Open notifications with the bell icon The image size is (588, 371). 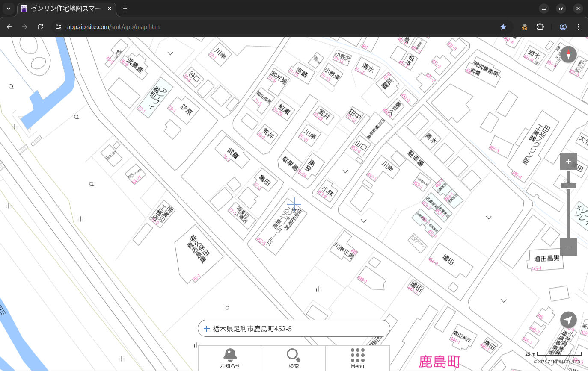click(230, 358)
